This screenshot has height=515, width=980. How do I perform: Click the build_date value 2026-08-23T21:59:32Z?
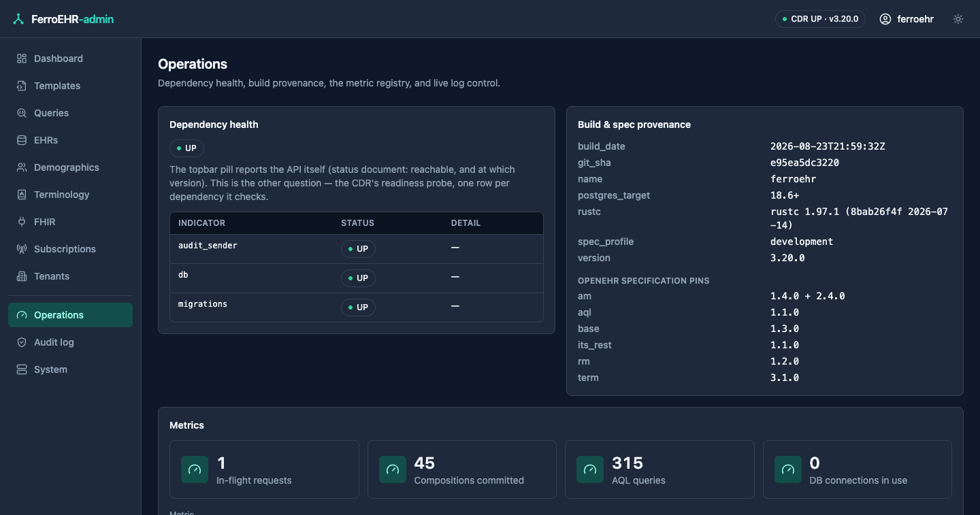point(828,146)
